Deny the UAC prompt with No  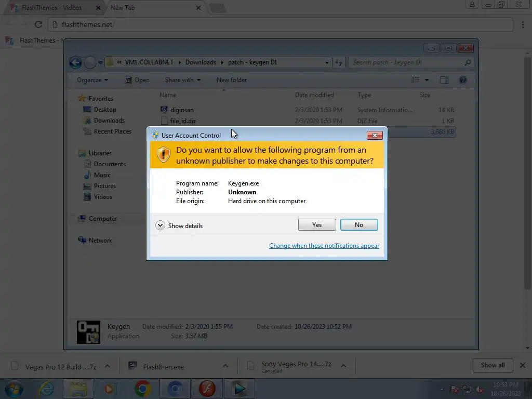359,224
